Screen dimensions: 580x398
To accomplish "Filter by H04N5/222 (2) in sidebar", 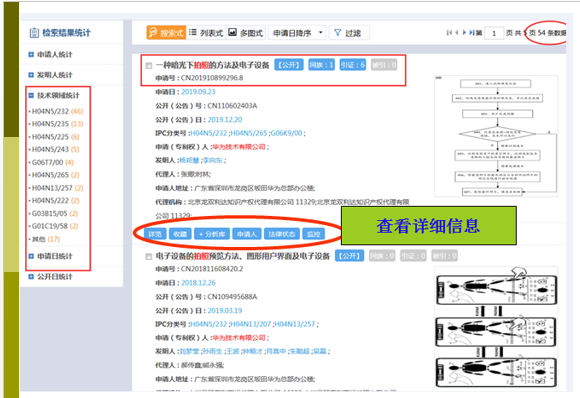I will pos(55,200).
